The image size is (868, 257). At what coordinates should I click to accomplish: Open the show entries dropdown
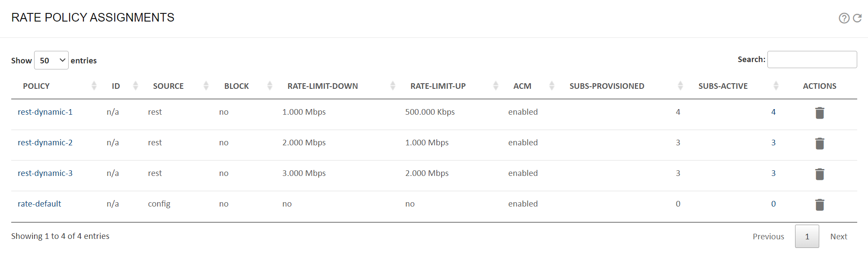click(51, 60)
